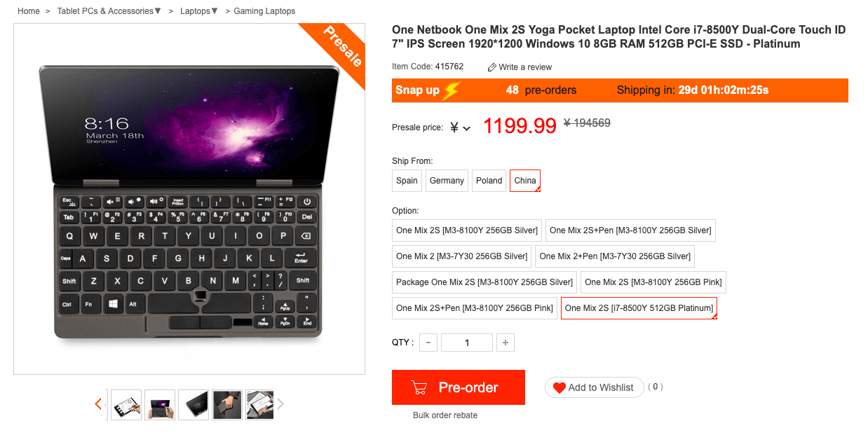Go to Home breadcrumb
The image size is (868, 435).
[29, 11]
